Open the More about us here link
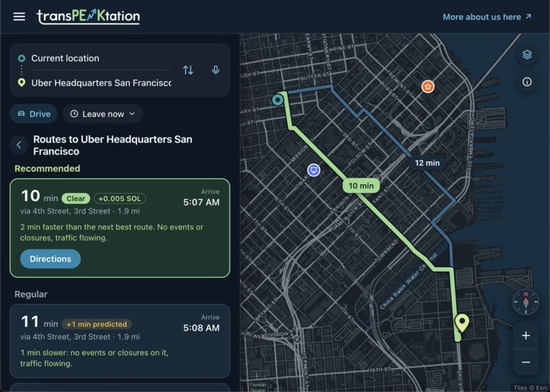This screenshot has height=392, width=550. coord(487,17)
